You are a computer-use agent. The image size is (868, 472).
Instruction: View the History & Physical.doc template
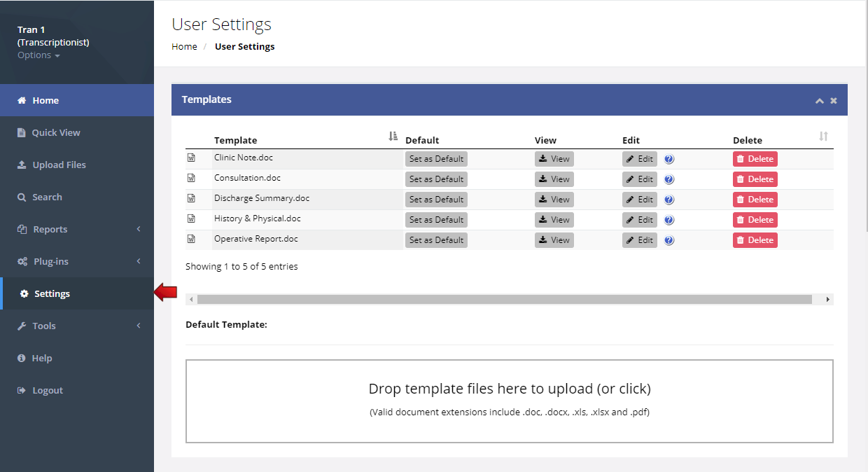click(x=554, y=220)
